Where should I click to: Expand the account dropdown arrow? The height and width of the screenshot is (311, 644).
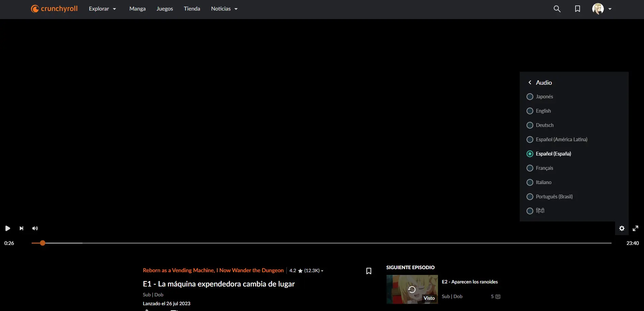(610, 9)
